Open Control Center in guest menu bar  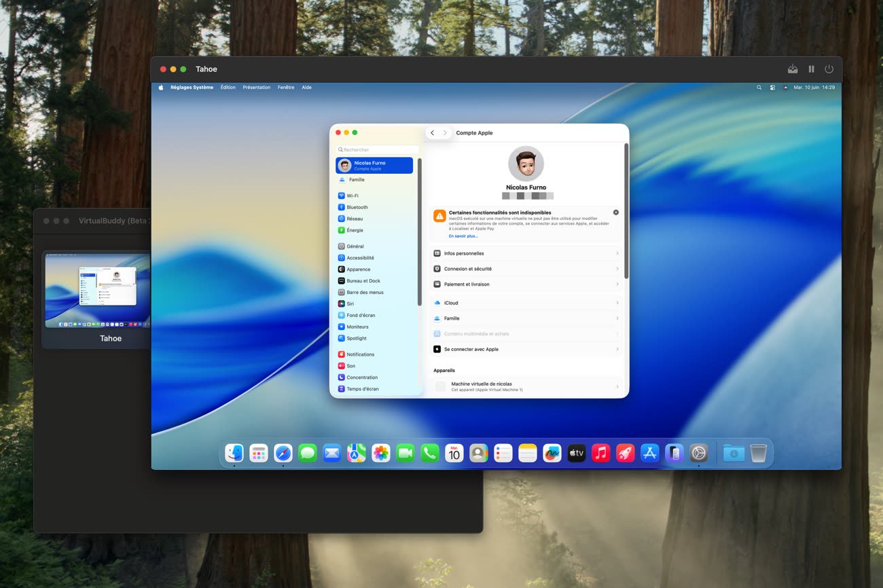[772, 88]
